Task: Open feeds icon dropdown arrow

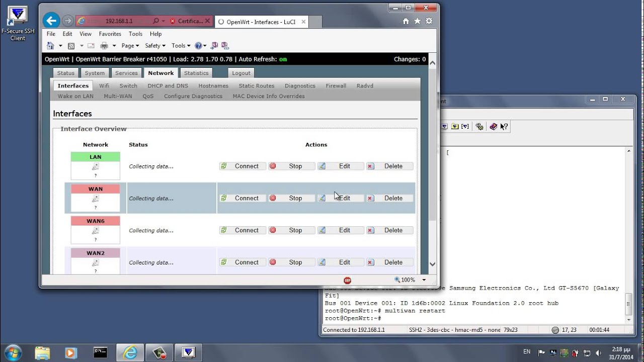Action: pyautogui.click(x=81, y=46)
